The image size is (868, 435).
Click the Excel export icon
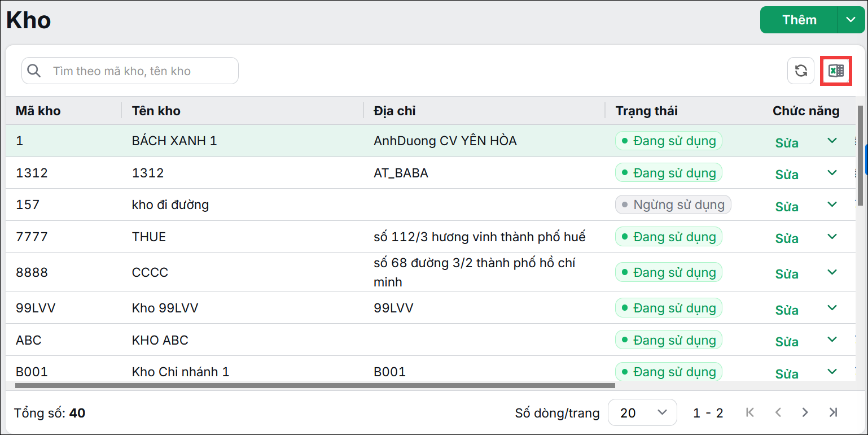[836, 71]
